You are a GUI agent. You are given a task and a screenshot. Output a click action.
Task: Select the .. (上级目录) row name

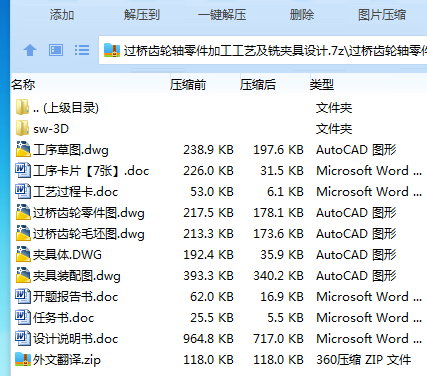(x=66, y=108)
